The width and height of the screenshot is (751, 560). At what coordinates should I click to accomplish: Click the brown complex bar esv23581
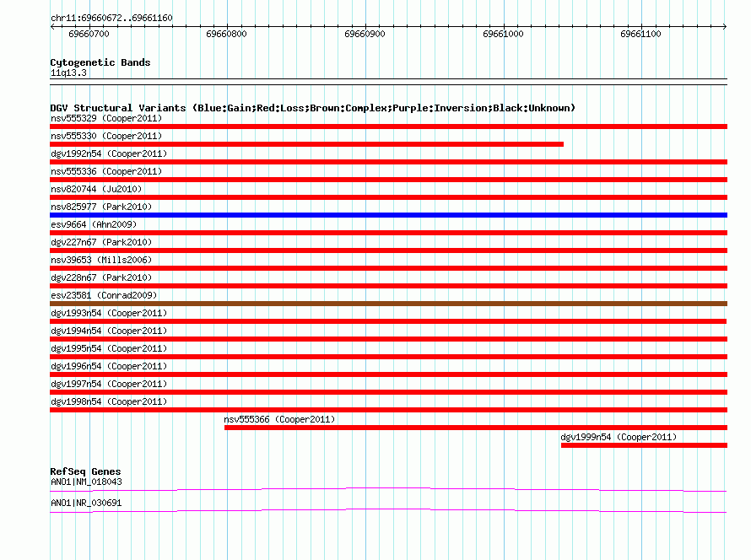[388, 304]
